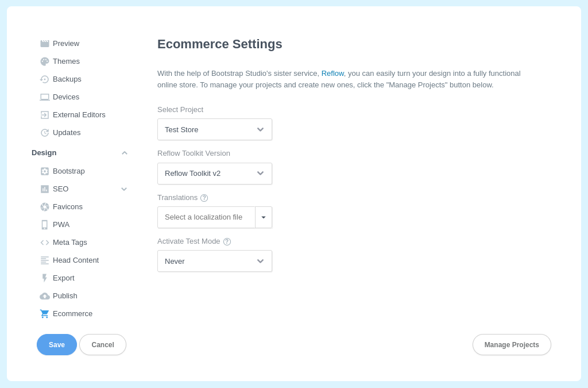Click the PWA mobile icon
This screenshot has height=388, width=588.
click(44, 224)
